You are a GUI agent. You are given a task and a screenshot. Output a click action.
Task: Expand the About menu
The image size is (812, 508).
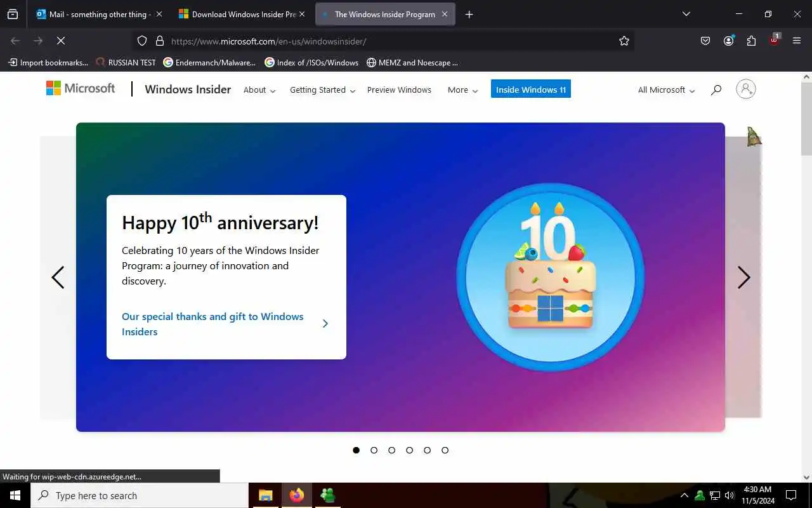[x=259, y=90]
